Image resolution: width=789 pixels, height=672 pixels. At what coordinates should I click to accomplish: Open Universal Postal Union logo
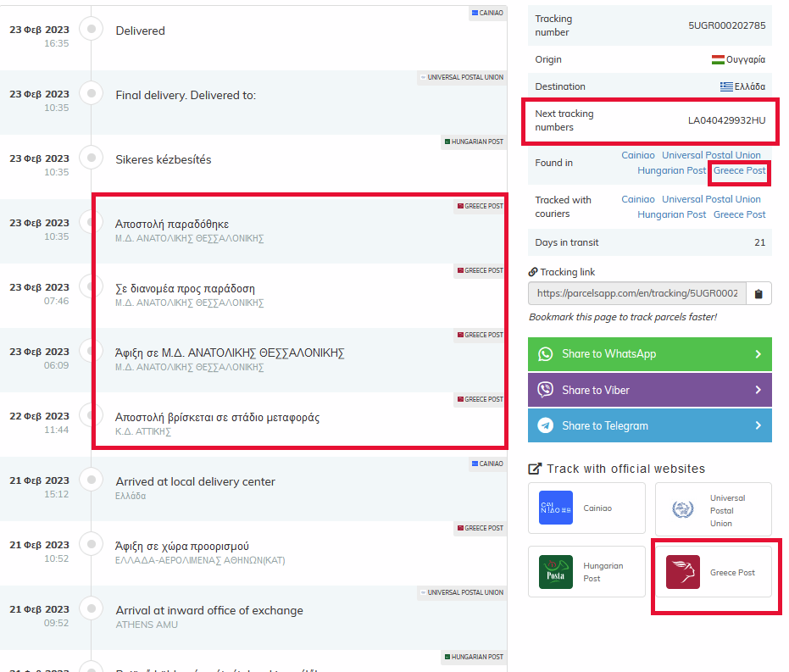click(683, 509)
